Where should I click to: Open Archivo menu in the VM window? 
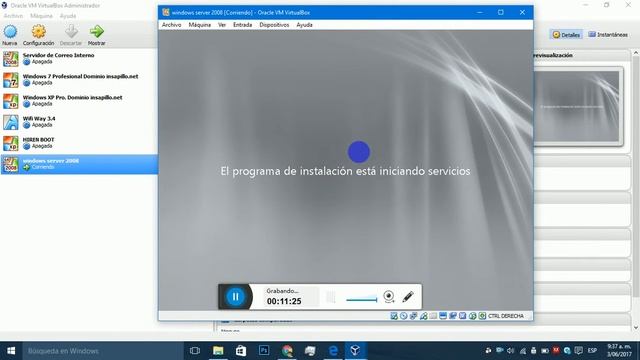tap(171, 25)
